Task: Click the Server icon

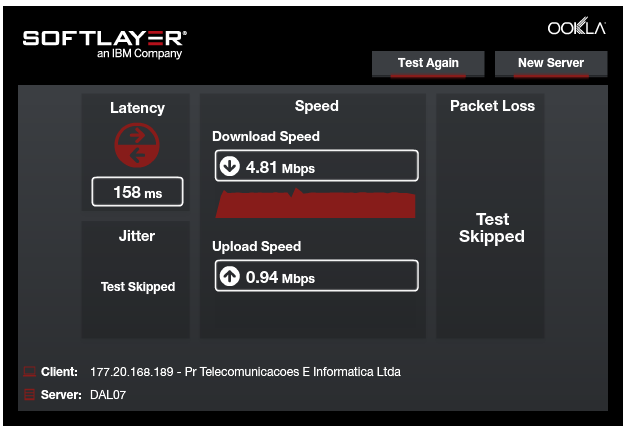Action: pos(29,394)
